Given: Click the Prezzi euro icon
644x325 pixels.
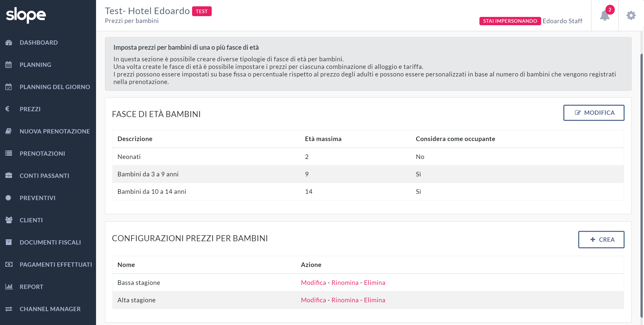Looking at the screenshot, I should pos(8,109).
